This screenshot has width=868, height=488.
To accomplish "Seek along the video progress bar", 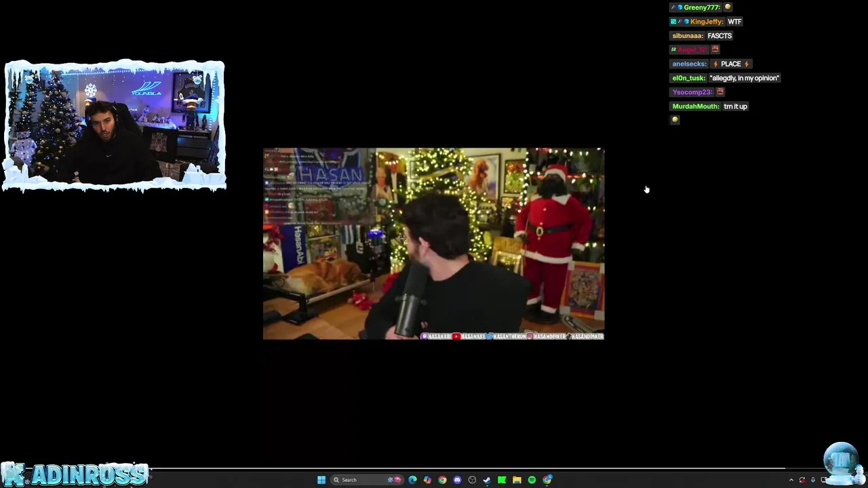I will coord(434,468).
